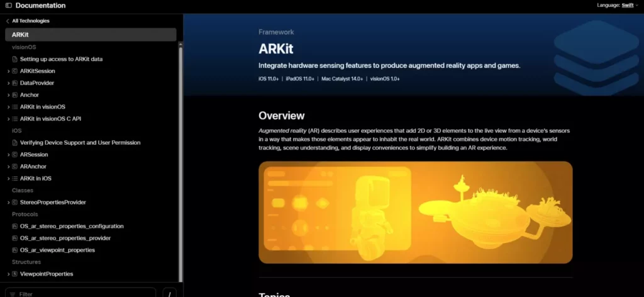
Task: Click the Framework eyebrow label
Action: coord(276,32)
